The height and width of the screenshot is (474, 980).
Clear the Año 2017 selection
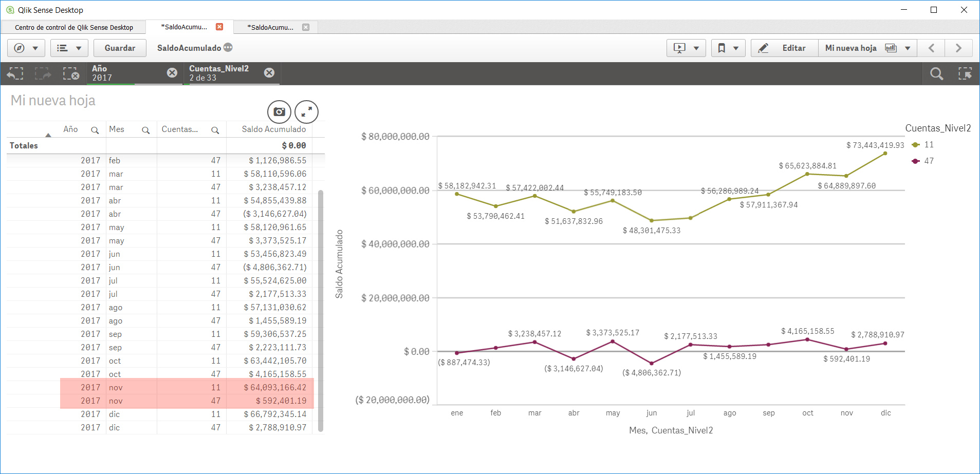click(172, 73)
